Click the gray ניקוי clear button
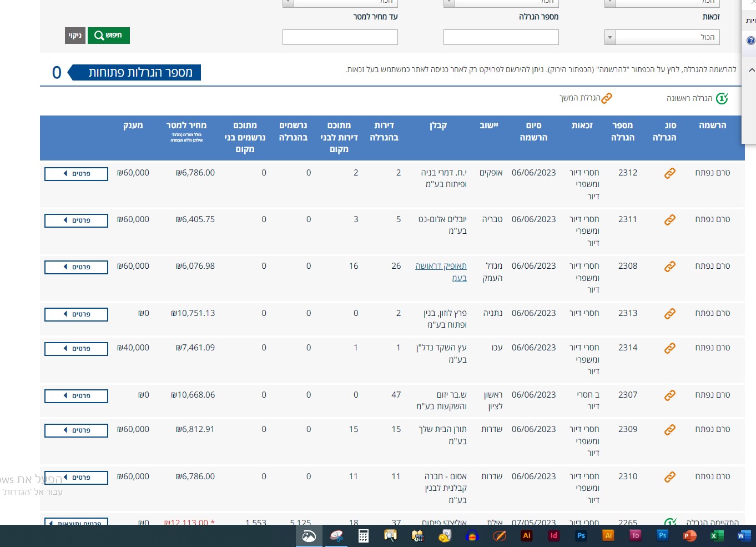Image resolution: width=756 pixels, height=547 pixels. pyautogui.click(x=75, y=36)
